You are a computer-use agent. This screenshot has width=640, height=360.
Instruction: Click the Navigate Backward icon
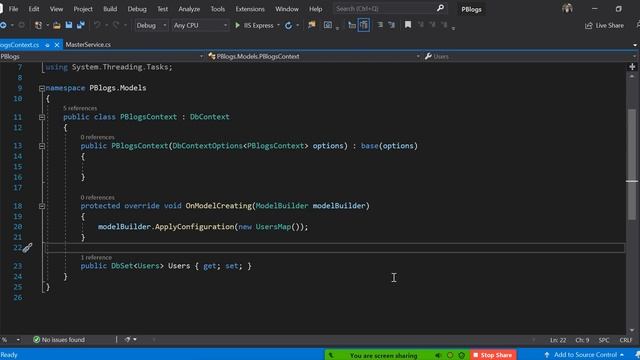(x=3, y=25)
